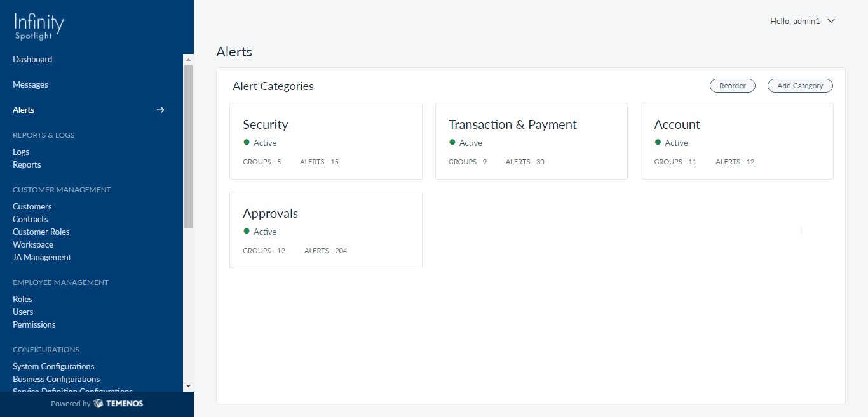Click the sidebar scrollbar down arrow
Viewport: 868px width, 417px height.
pyautogui.click(x=188, y=386)
